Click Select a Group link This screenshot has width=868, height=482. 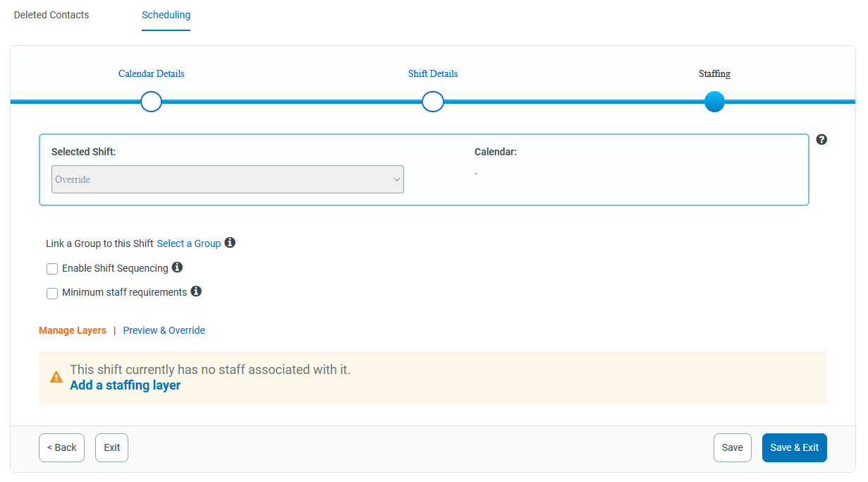click(x=188, y=243)
